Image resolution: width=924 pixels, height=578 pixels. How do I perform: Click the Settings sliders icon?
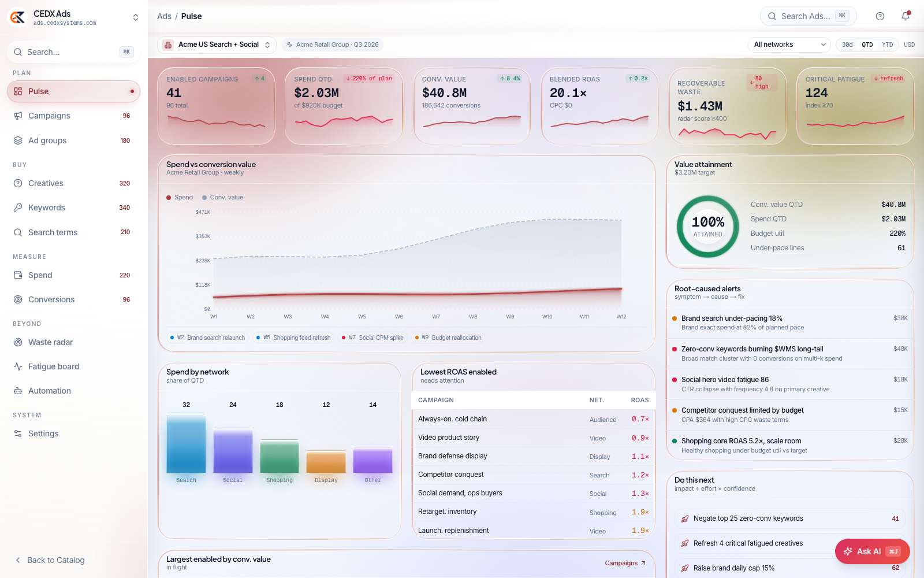click(18, 433)
